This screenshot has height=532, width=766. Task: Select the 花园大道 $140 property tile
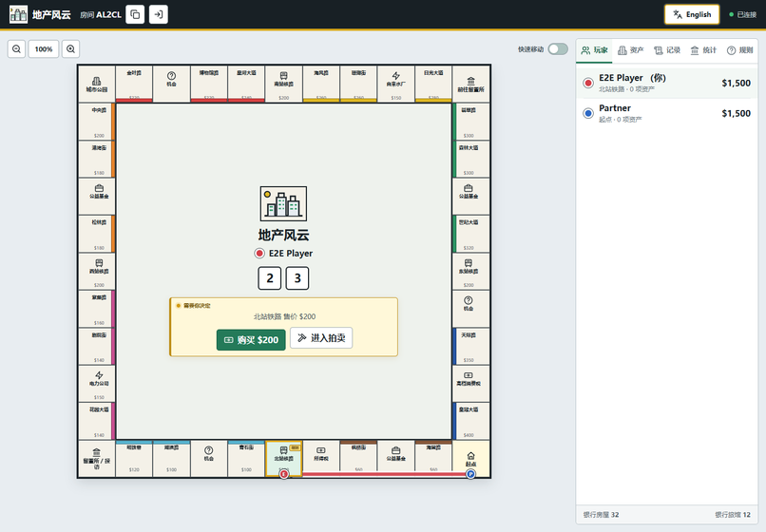point(97,421)
